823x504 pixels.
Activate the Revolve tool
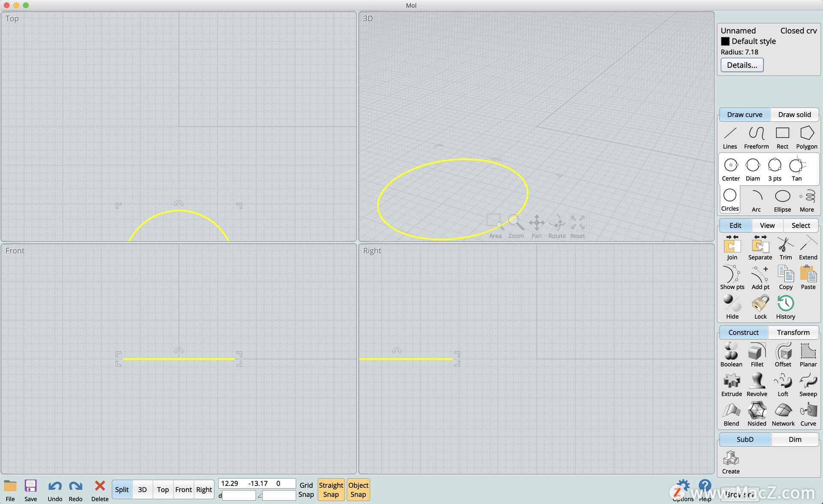click(x=757, y=384)
